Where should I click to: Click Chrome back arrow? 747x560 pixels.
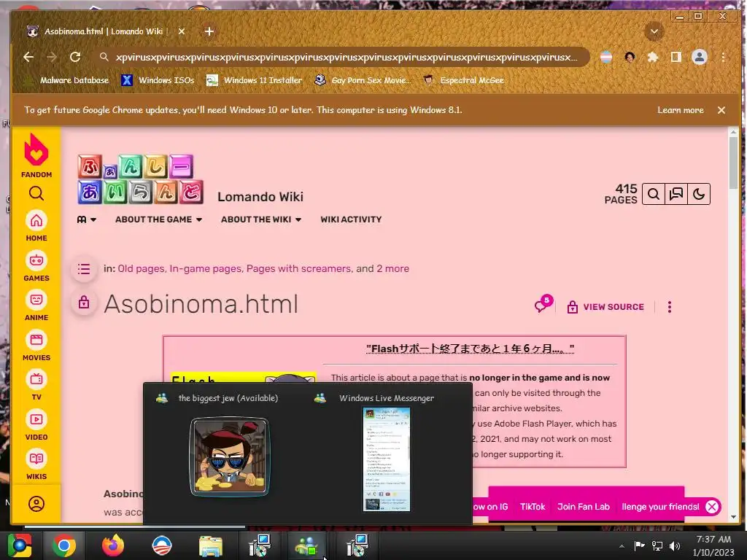point(28,57)
